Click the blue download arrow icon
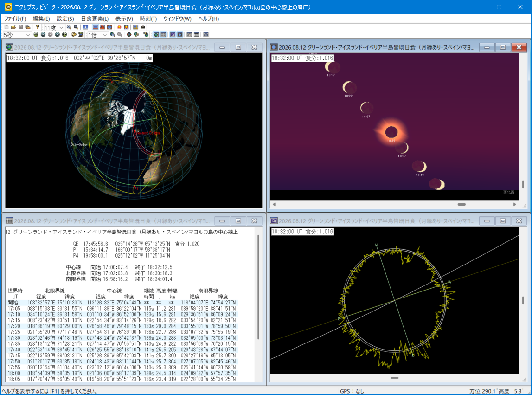The image size is (532, 395). (86, 27)
